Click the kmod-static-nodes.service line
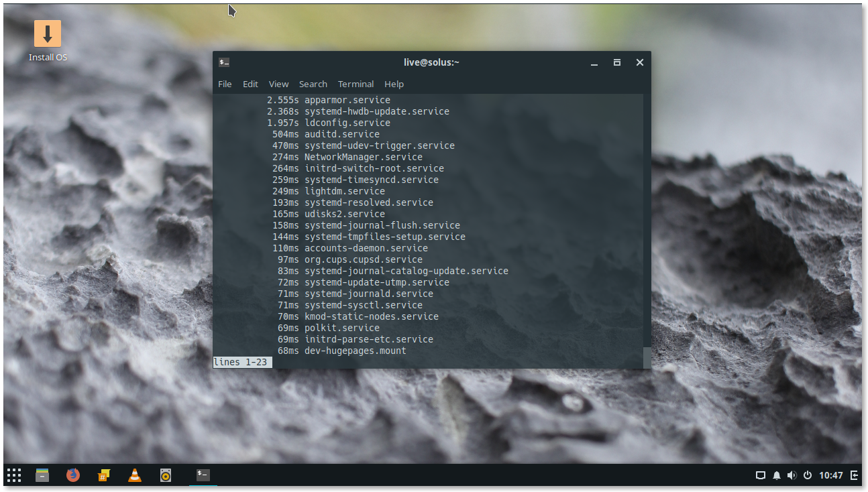The image size is (868, 492). [x=358, y=316]
